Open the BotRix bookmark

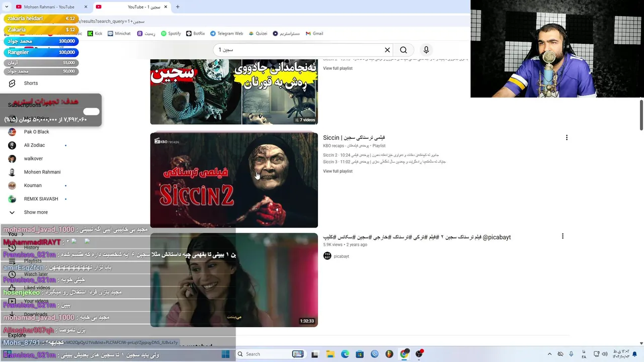click(195, 34)
